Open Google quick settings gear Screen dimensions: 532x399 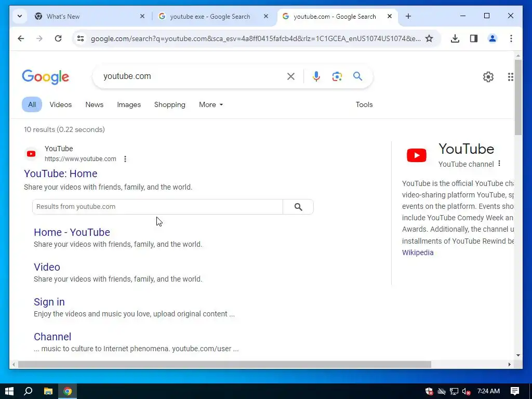(x=488, y=77)
